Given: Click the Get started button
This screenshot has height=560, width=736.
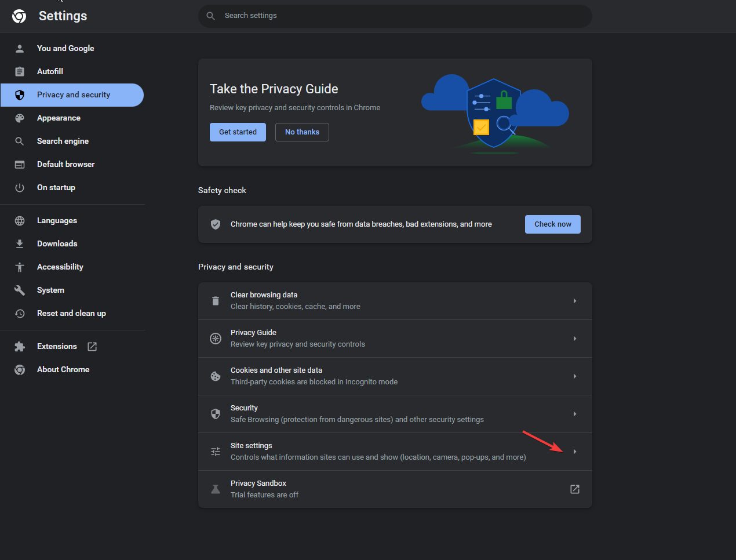Looking at the screenshot, I should coord(238,132).
